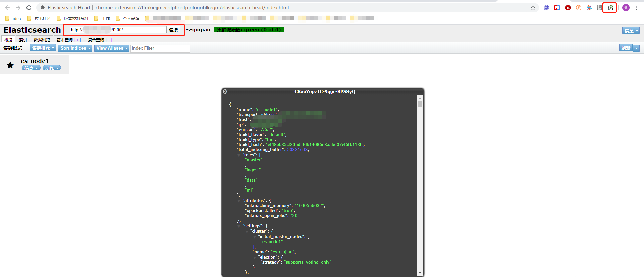Click "supports_voting_only" strategy value

click(x=308, y=262)
